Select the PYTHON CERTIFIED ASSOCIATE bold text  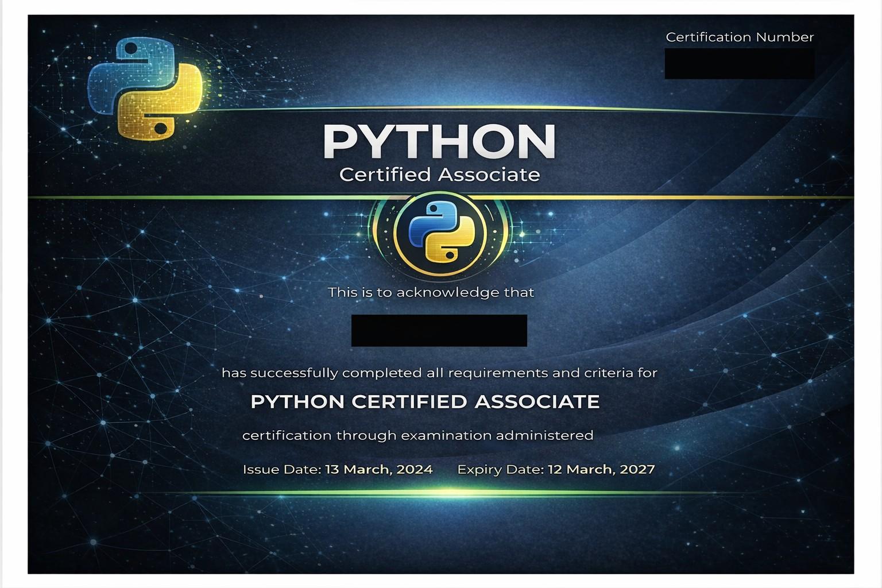(425, 402)
